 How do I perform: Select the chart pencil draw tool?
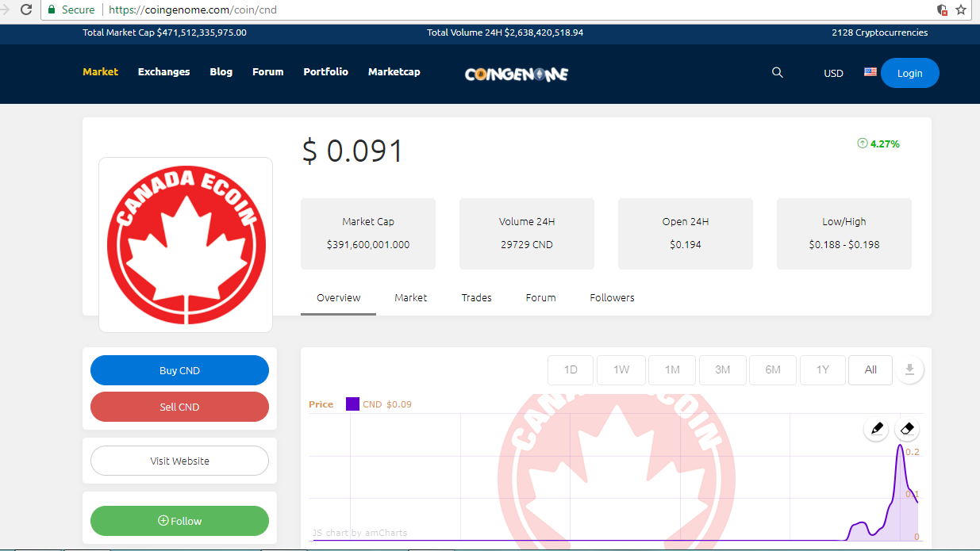coord(877,429)
